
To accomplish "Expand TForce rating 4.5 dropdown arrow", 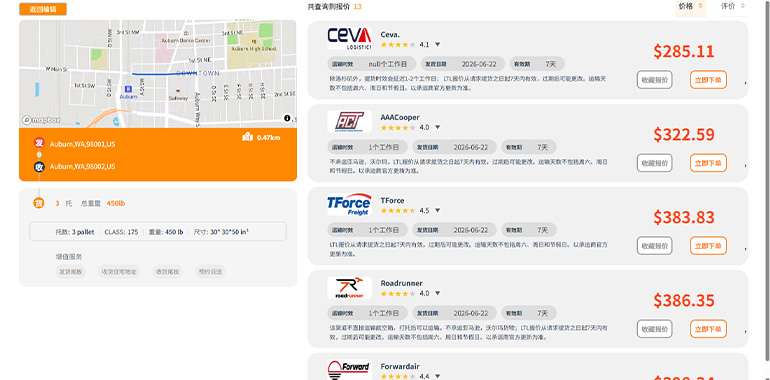I will [x=438, y=211].
